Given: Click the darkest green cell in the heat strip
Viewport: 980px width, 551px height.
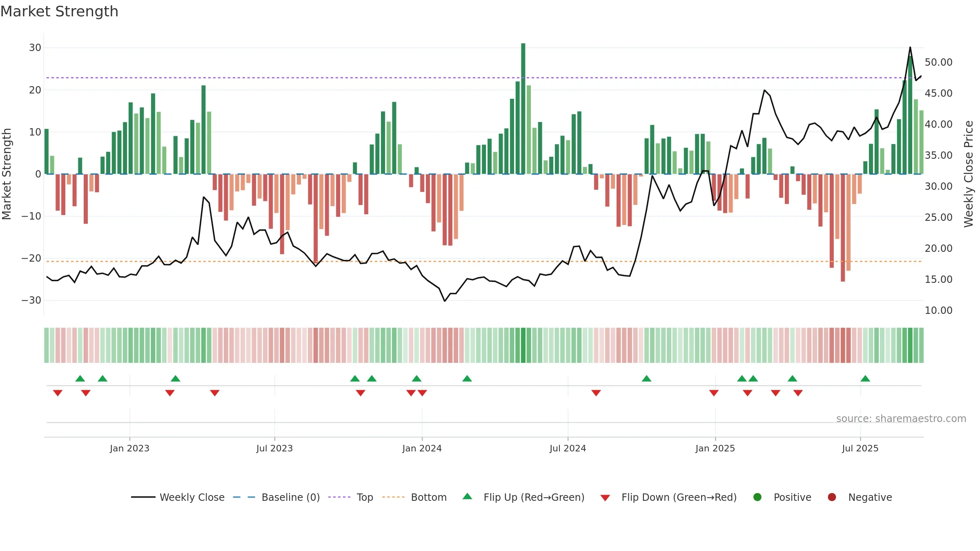Looking at the screenshot, I should [523, 345].
